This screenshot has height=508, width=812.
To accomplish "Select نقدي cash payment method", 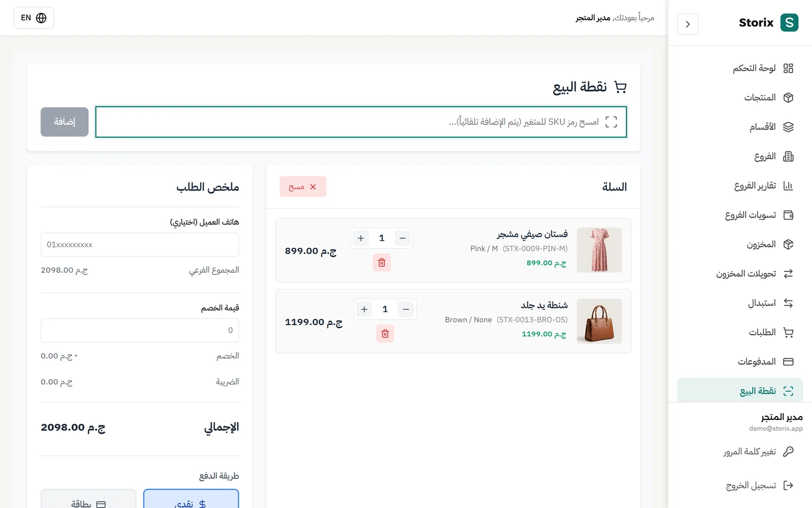I will [x=191, y=499].
